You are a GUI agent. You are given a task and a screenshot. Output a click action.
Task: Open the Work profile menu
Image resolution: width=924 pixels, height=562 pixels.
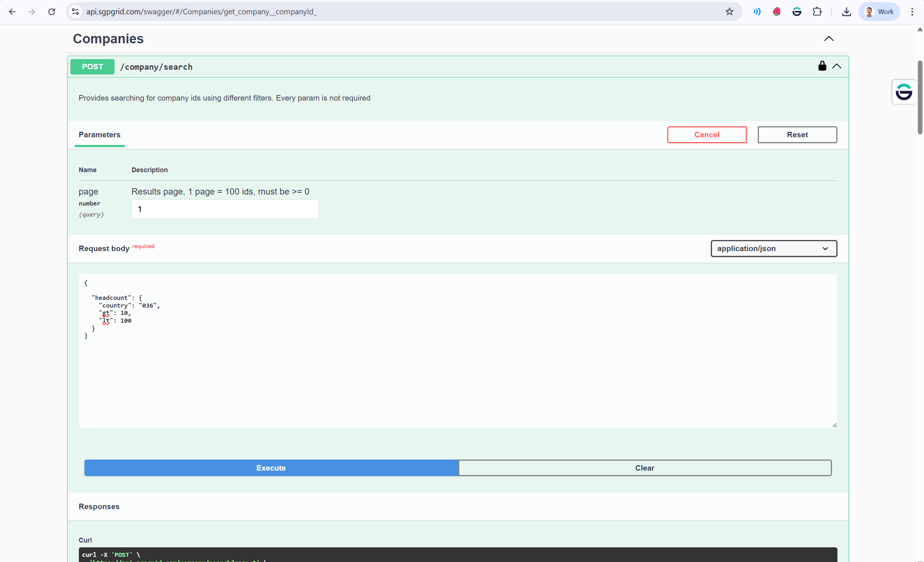click(x=879, y=12)
